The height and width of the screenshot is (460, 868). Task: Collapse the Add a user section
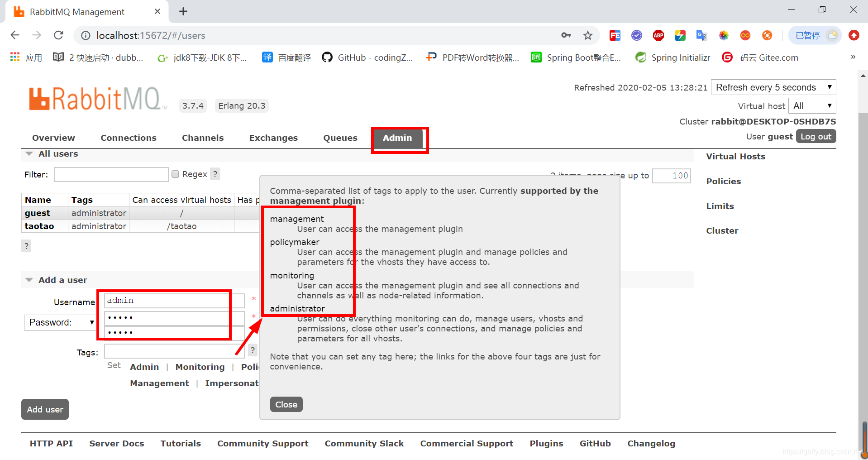click(62, 280)
